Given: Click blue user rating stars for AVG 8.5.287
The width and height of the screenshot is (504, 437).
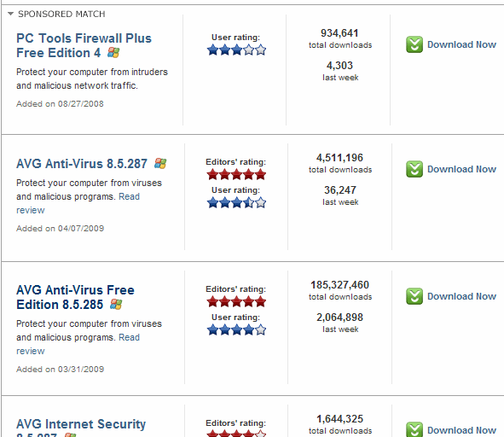Looking at the screenshot, I should pos(236,203).
